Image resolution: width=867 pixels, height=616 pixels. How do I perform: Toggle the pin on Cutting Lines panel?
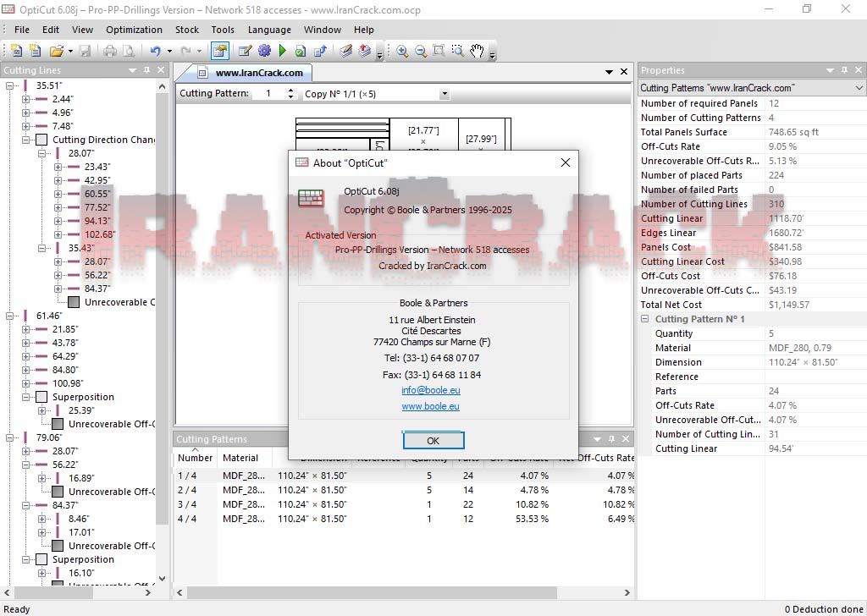(146, 70)
